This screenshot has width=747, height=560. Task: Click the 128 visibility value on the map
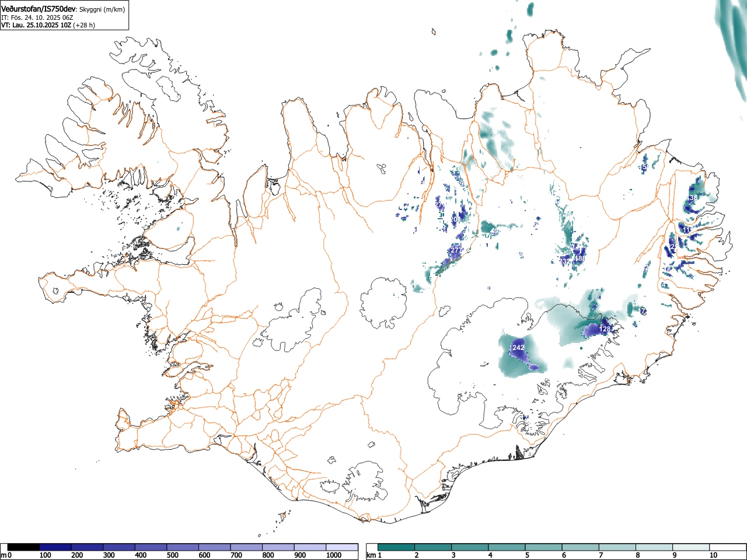click(605, 329)
